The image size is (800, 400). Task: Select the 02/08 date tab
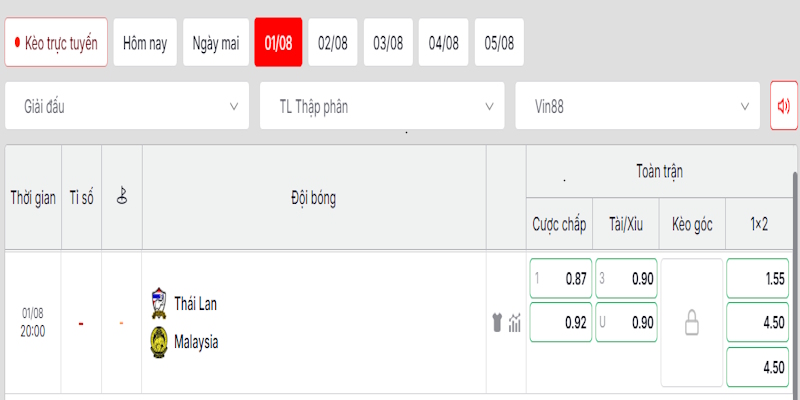[x=333, y=43]
